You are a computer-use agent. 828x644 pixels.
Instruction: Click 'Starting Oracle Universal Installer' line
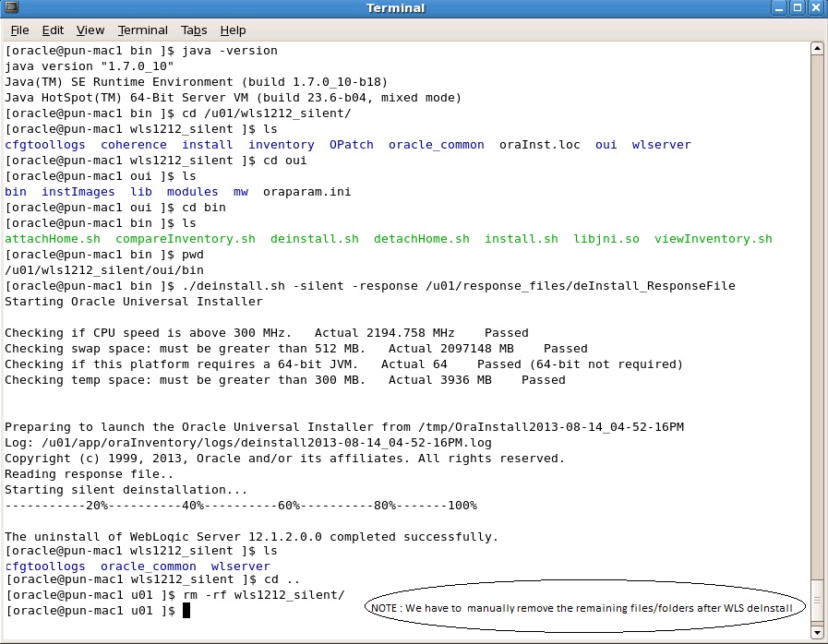pos(134,302)
